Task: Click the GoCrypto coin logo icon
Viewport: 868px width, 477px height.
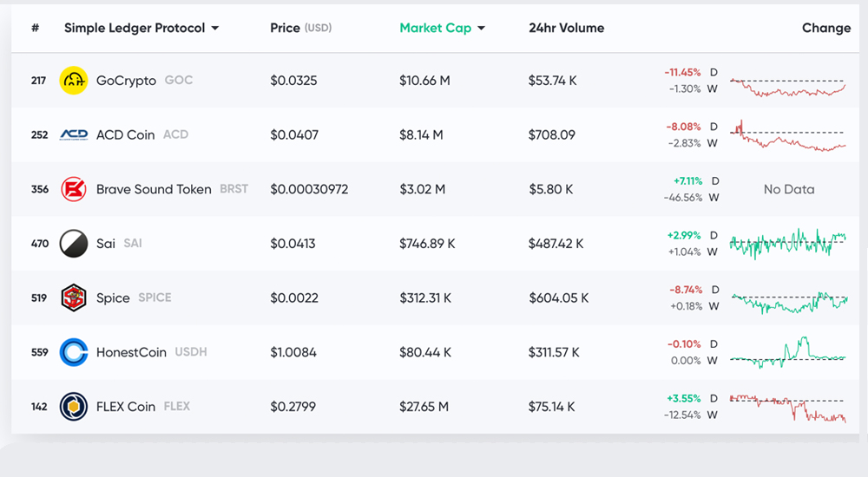Action: [x=74, y=81]
